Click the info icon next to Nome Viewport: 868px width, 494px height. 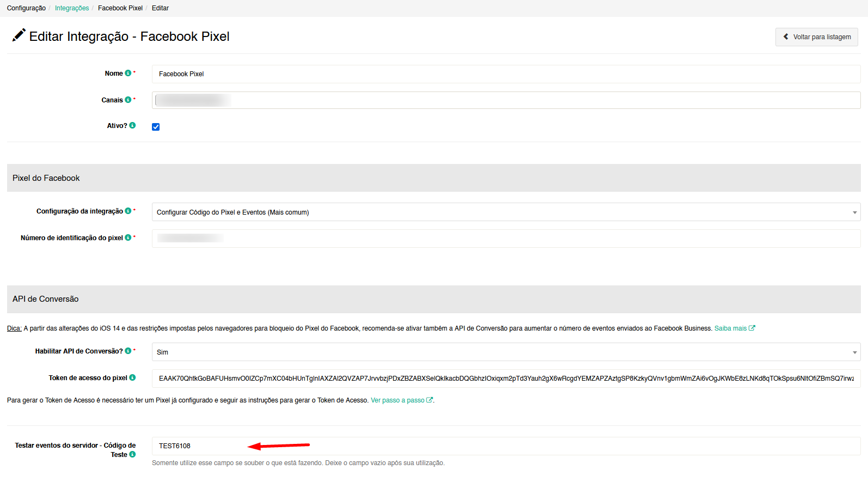pyautogui.click(x=128, y=73)
